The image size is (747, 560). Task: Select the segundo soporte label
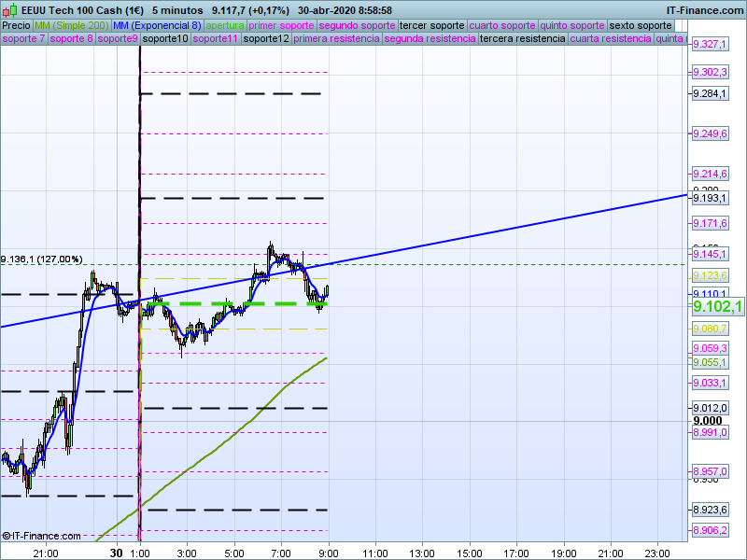357,26
